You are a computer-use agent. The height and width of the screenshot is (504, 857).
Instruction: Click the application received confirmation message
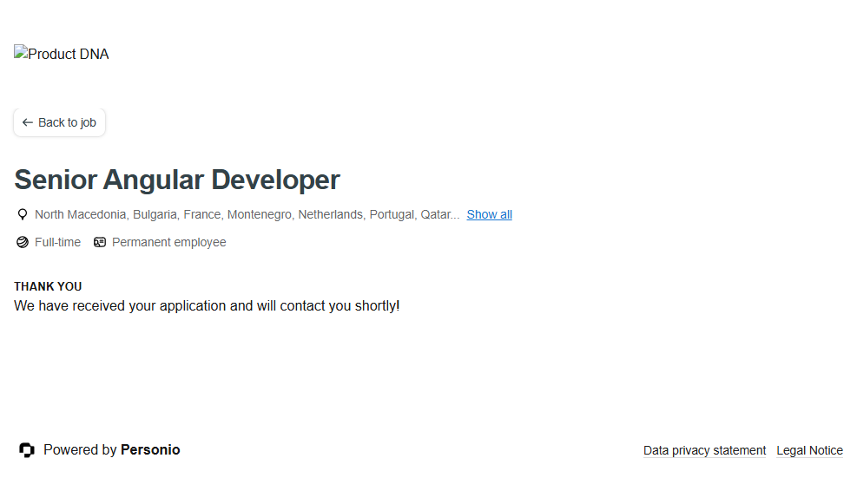click(x=207, y=305)
